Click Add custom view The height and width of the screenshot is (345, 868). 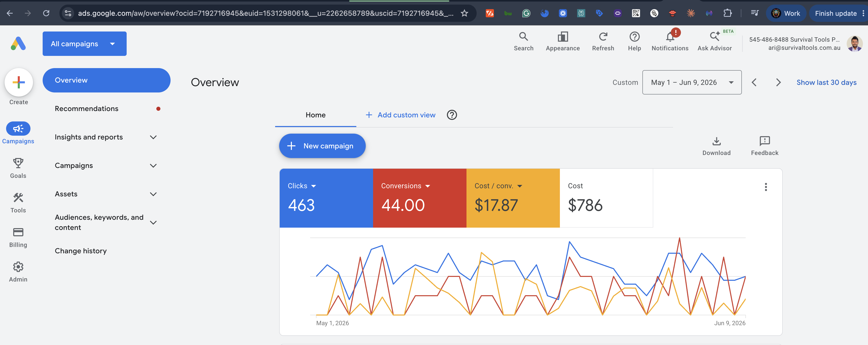[401, 115]
